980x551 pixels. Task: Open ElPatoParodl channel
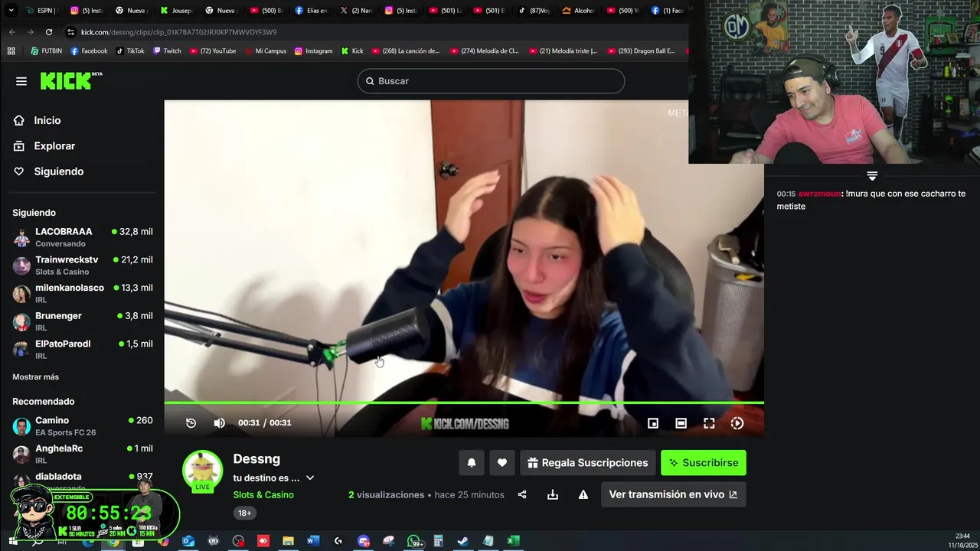point(82,350)
